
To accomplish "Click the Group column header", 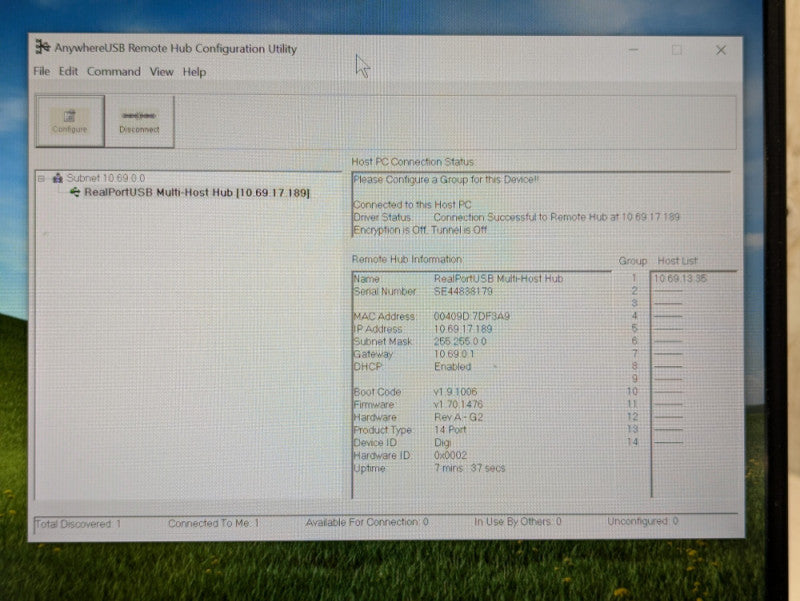I will (x=633, y=261).
